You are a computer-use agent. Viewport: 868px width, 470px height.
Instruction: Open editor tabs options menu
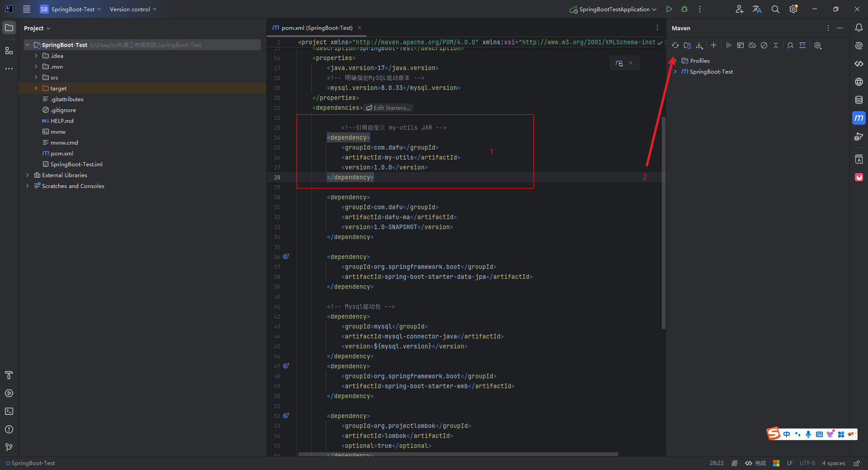coord(657,28)
